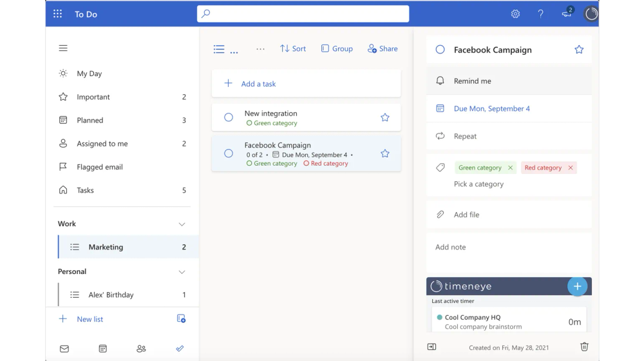Viewport: 644px width, 361px height.
Task: Select the Alex' Birthday list
Action: pyautogui.click(x=129, y=295)
